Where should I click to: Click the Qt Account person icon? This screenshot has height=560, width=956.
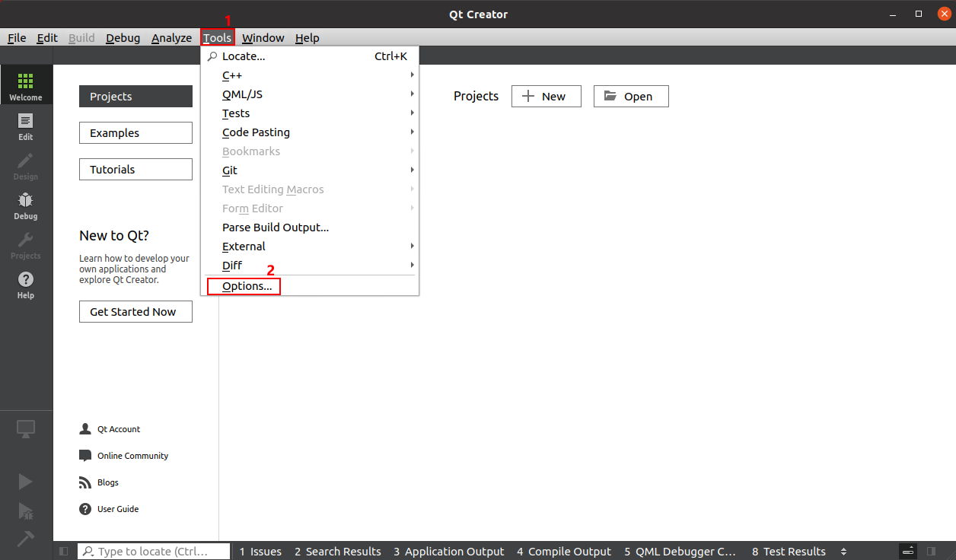coord(85,429)
